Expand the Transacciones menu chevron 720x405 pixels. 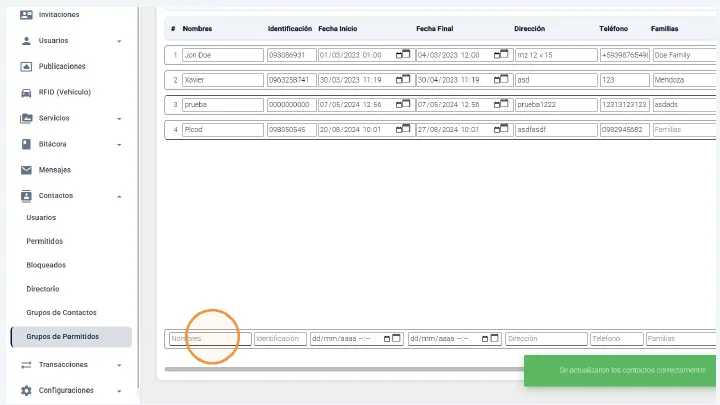tap(119, 366)
